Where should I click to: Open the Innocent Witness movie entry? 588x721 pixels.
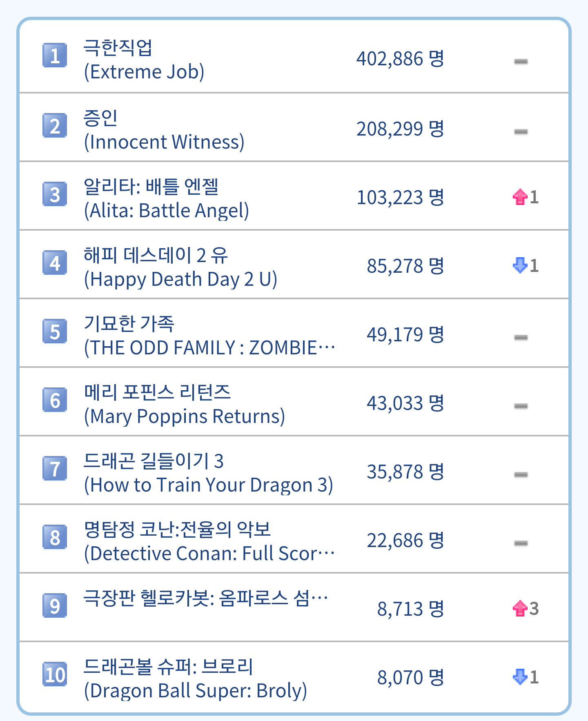click(163, 130)
